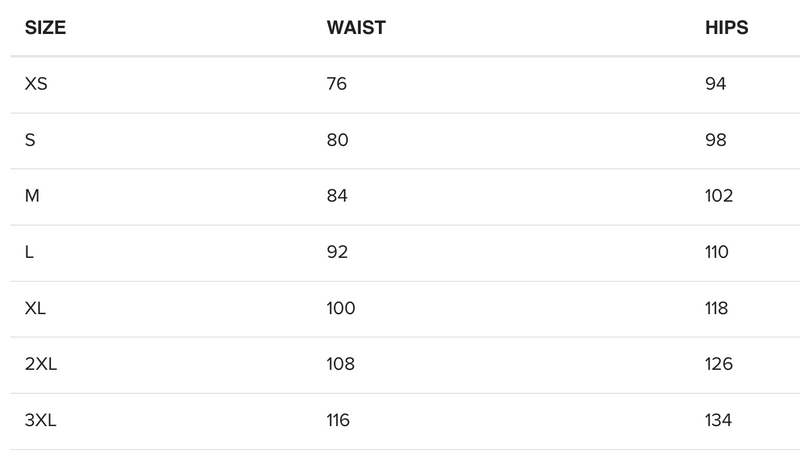The image size is (800, 456).
Task: Click the 3XL size cell
Action: pos(42,420)
